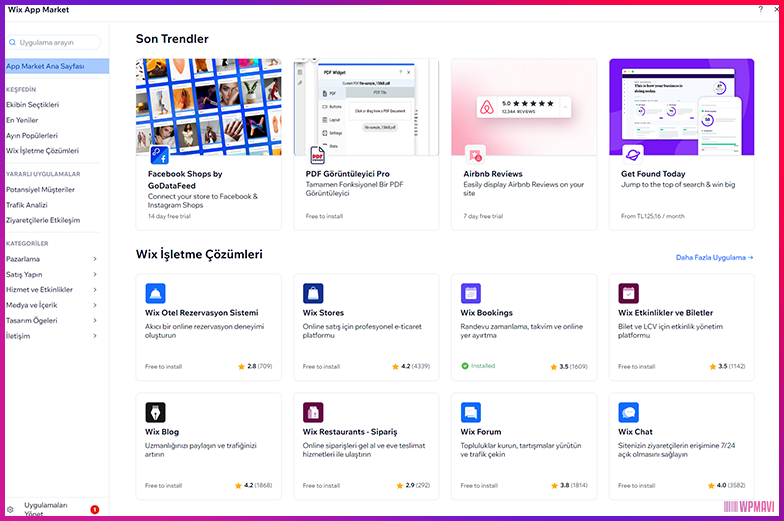Expand the Hizmet ve Etkinlikler chevron
Viewport: 784px width, 521px height.
(x=94, y=290)
